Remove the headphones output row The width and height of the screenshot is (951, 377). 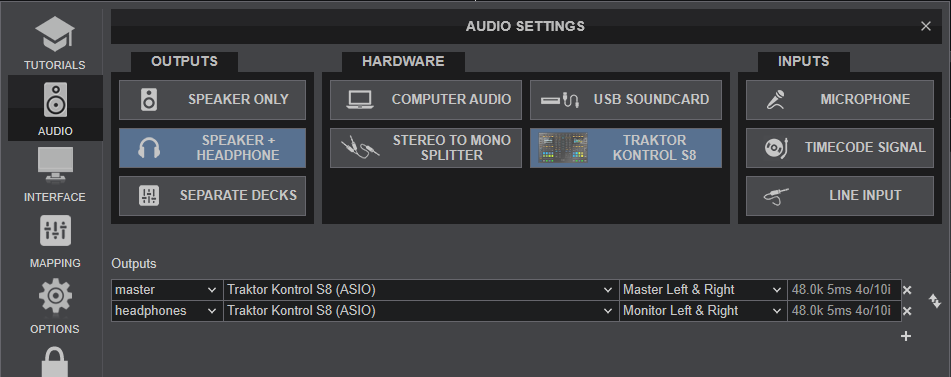click(907, 311)
